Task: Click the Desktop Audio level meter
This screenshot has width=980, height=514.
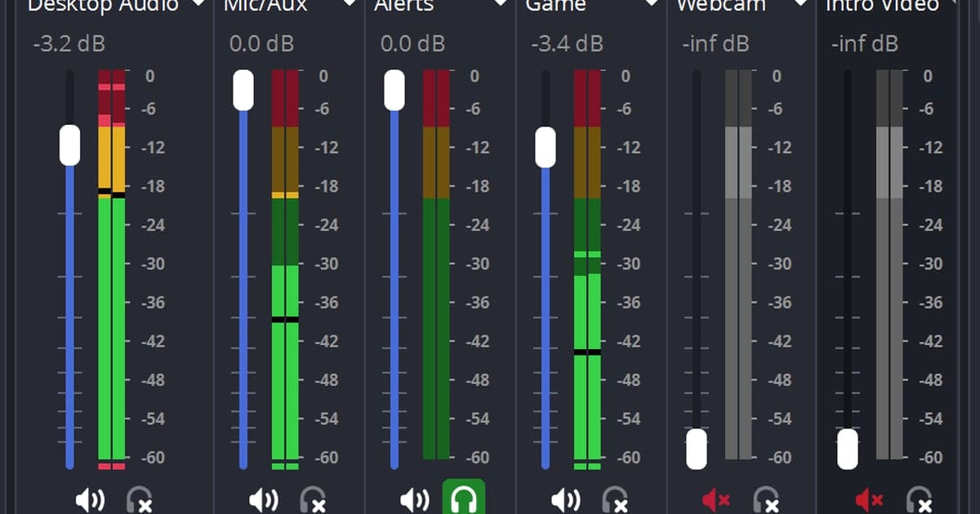Action: pyautogui.click(x=112, y=269)
